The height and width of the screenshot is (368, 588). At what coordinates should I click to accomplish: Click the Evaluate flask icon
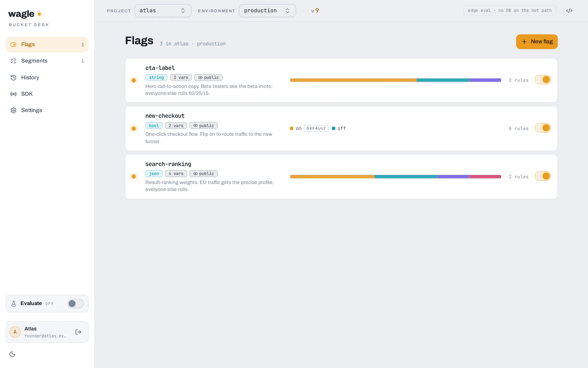pos(14,304)
